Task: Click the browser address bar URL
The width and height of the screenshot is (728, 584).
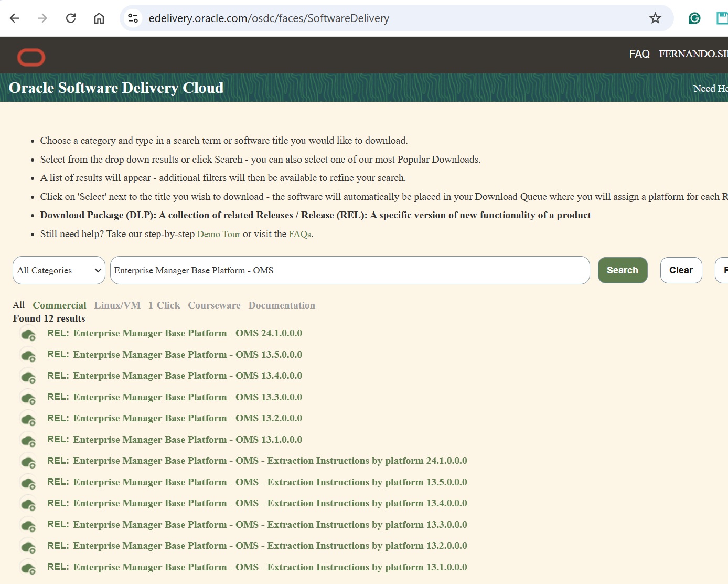Action: tap(269, 18)
